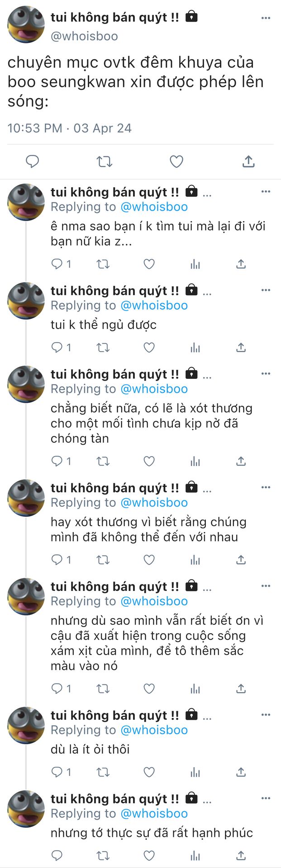Like the reply 'dù là ít ỏi thôi'

(x=149, y=772)
